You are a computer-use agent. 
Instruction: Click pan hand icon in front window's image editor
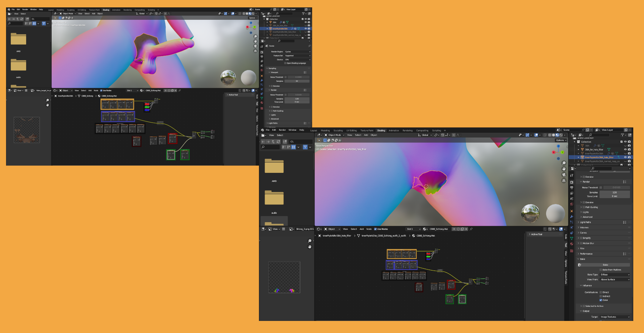pyautogui.click(x=310, y=247)
